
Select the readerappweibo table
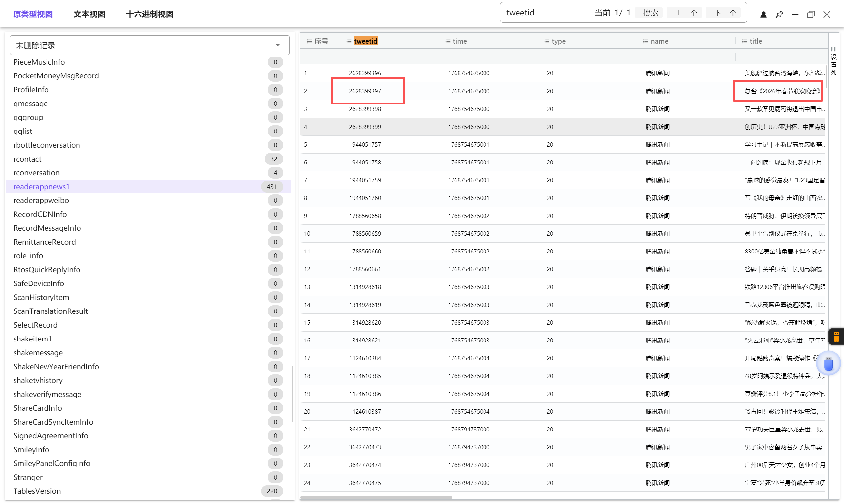[148, 200]
